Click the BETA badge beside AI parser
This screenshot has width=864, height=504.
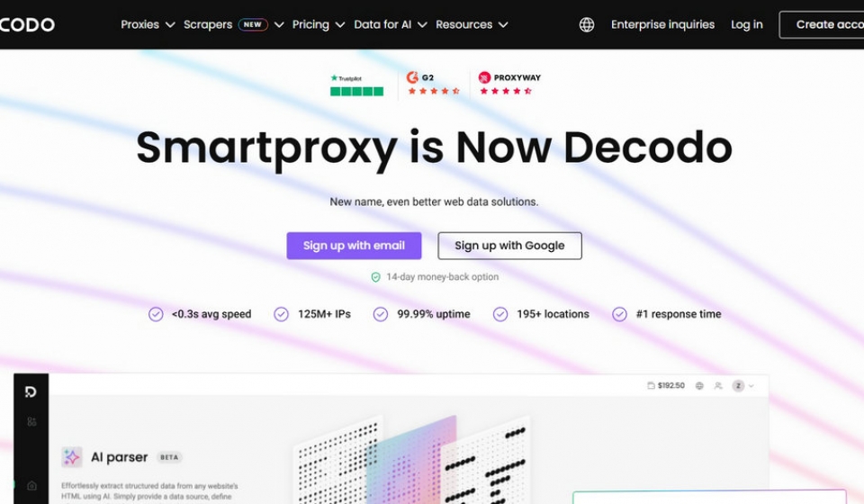coord(169,457)
